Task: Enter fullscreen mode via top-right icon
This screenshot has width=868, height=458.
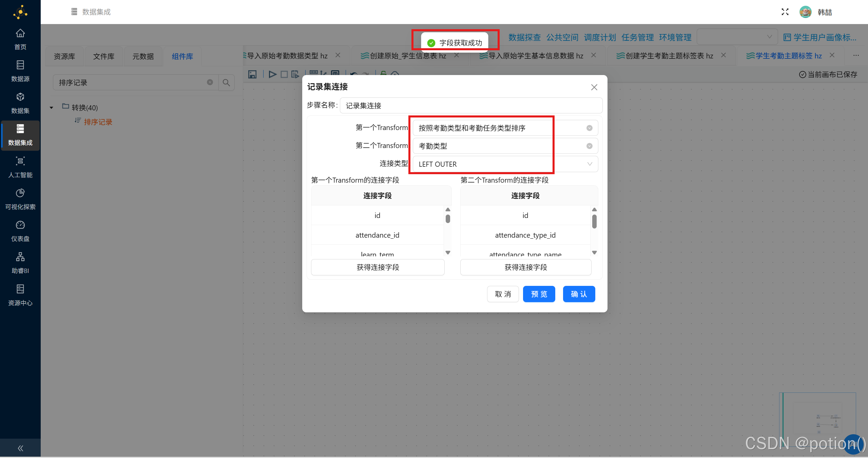Action: [785, 12]
